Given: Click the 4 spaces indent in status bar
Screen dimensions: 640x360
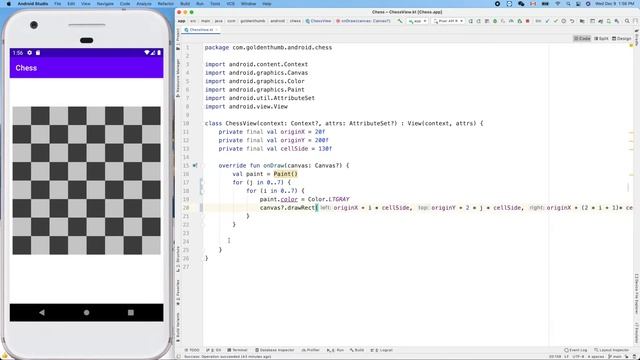Looking at the screenshot, I should (x=596, y=357).
